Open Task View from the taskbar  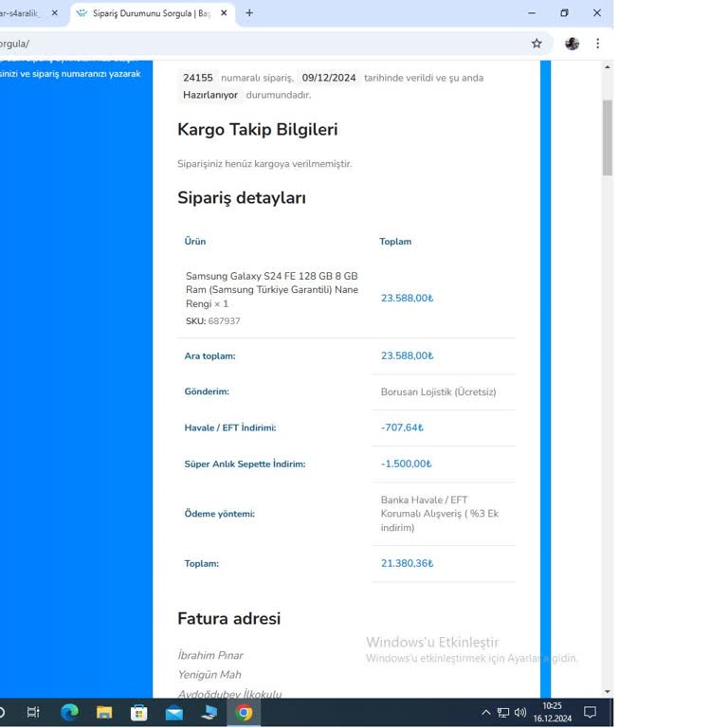click(x=33, y=712)
